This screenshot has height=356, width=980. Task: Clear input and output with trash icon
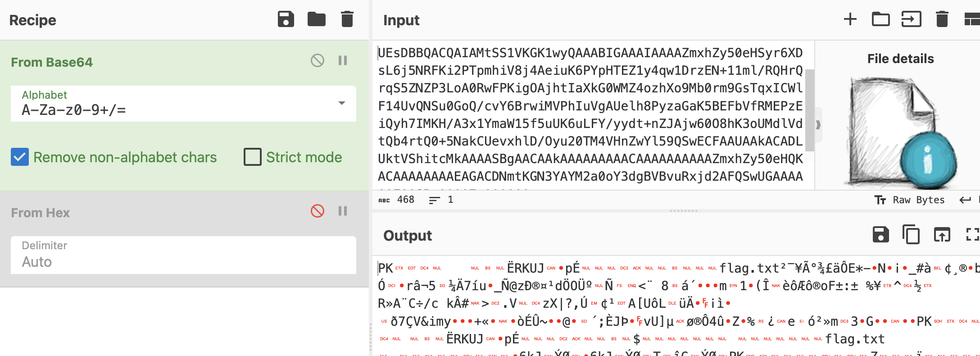(x=942, y=19)
